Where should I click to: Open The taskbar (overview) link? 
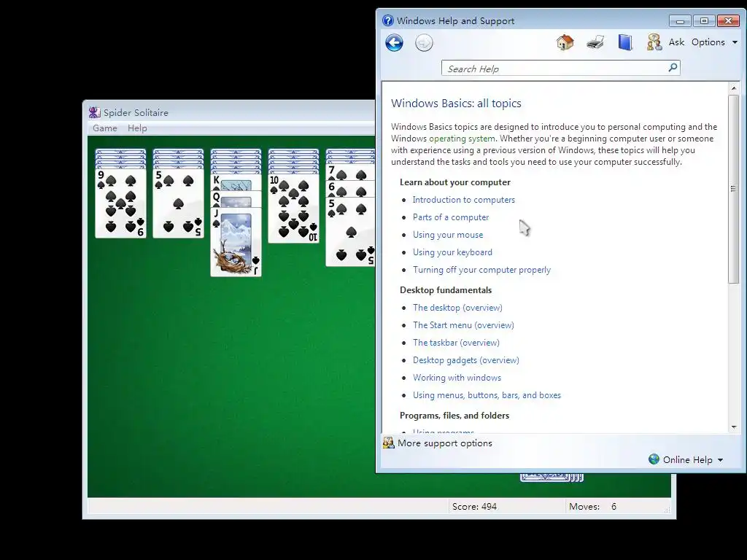(x=456, y=343)
